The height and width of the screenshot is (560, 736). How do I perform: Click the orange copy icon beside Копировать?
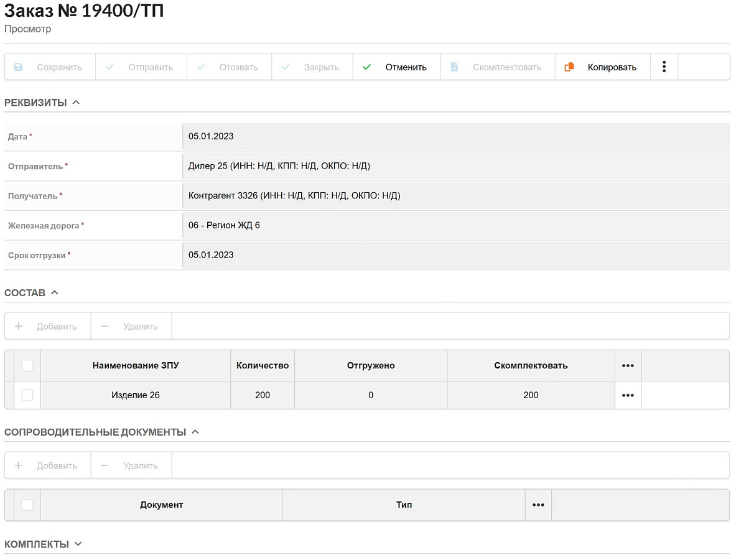pyautogui.click(x=569, y=67)
